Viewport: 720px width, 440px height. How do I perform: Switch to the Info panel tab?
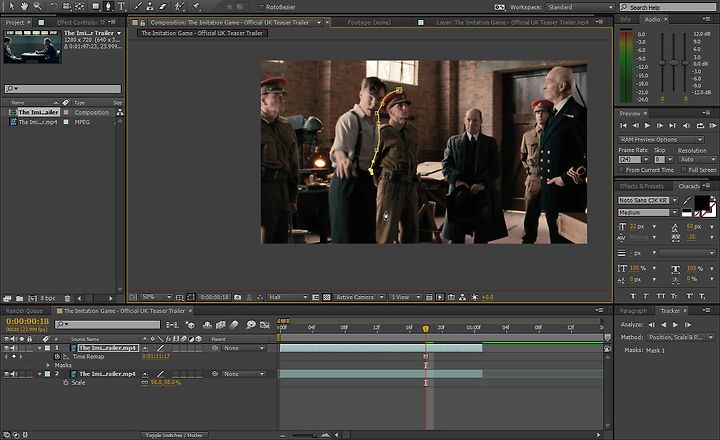[625, 19]
